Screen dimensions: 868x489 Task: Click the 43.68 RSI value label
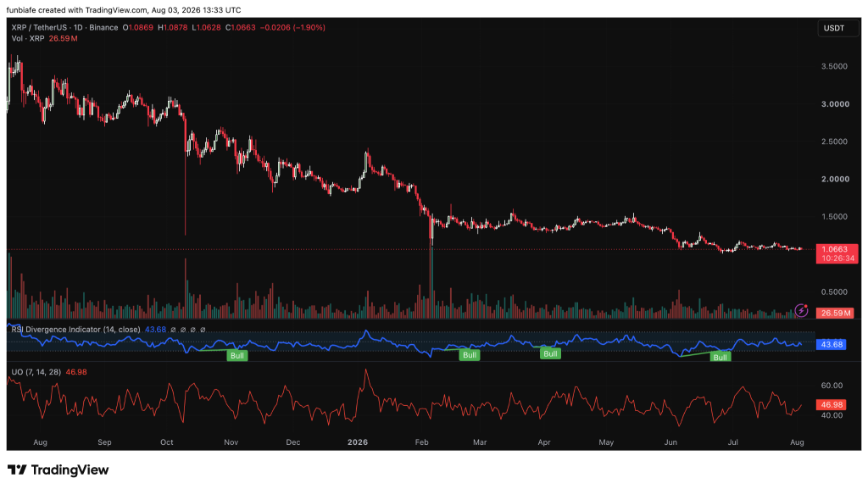click(832, 345)
